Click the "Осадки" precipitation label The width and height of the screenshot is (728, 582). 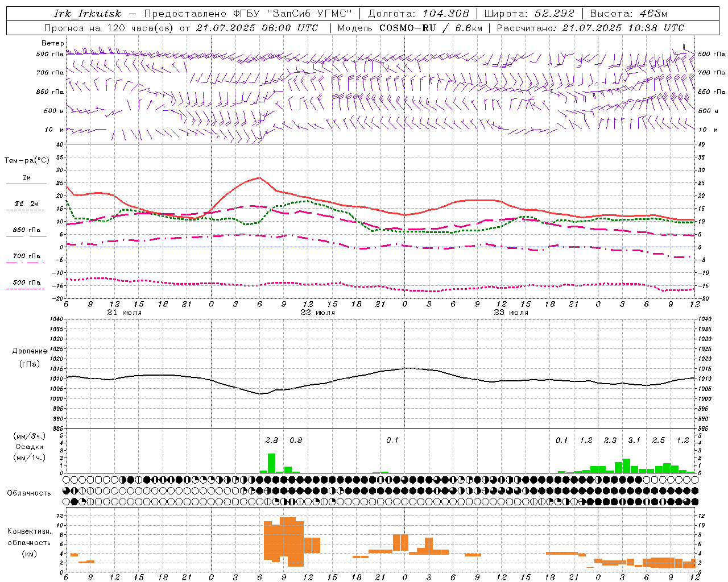tap(30, 447)
